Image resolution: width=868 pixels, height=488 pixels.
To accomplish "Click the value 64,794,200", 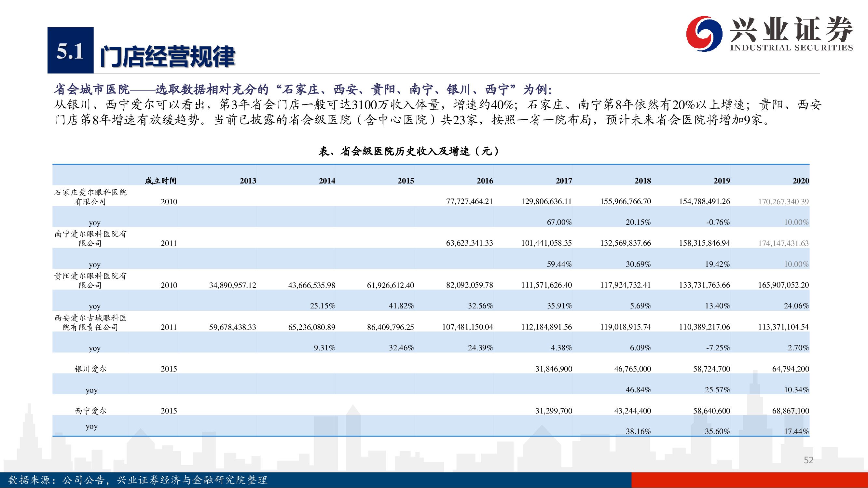I will [791, 369].
